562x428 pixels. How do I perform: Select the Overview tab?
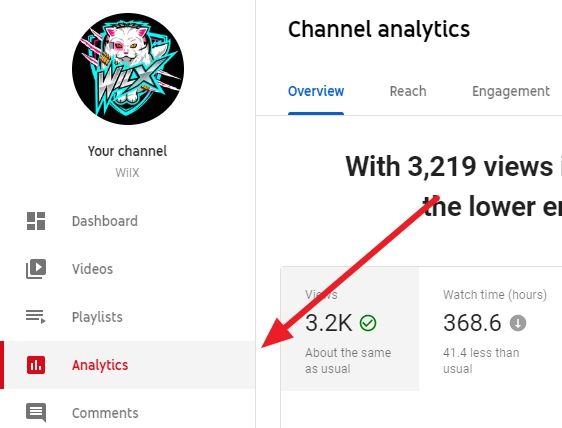tap(316, 91)
